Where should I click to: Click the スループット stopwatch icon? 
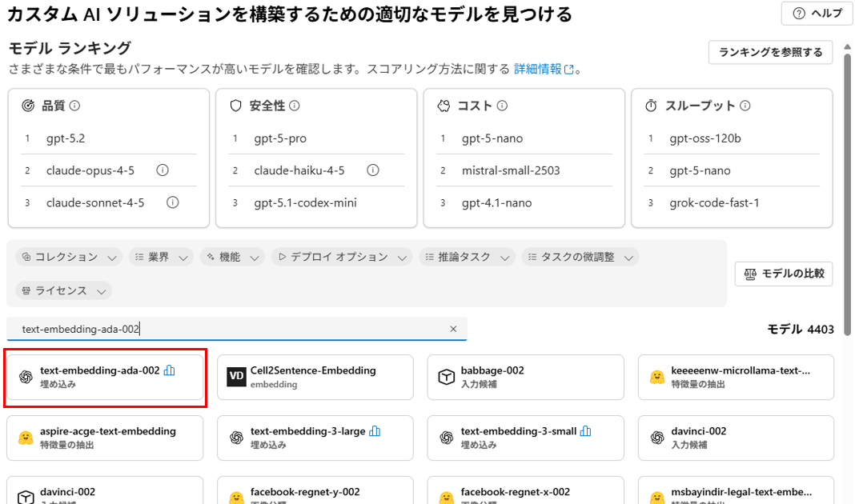651,106
